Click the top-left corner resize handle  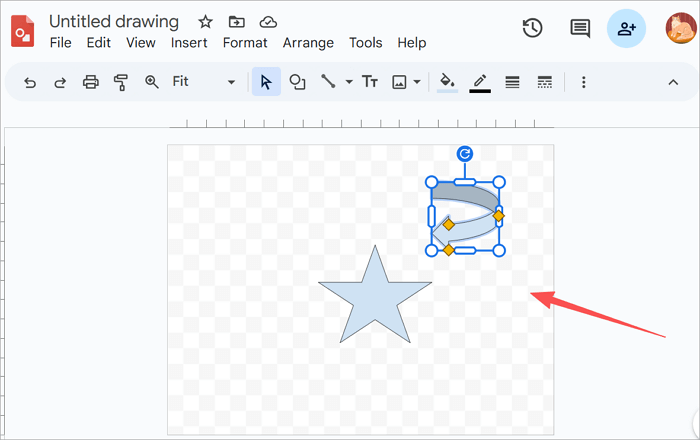click(431, 182)
